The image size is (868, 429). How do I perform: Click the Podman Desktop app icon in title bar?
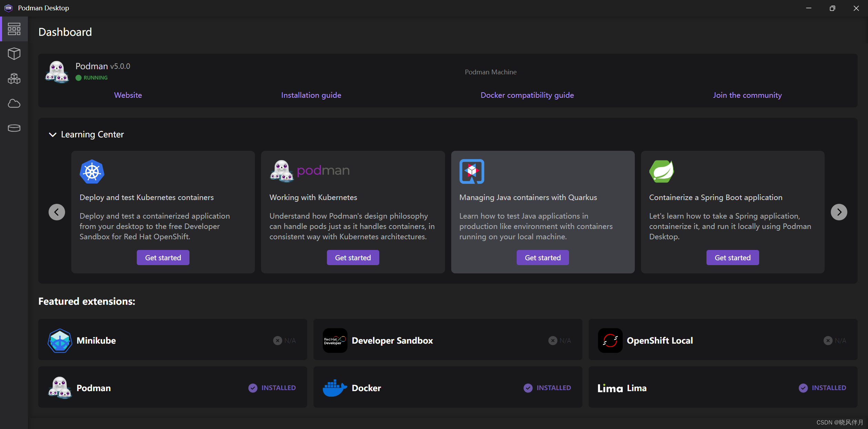click(9, 8)
